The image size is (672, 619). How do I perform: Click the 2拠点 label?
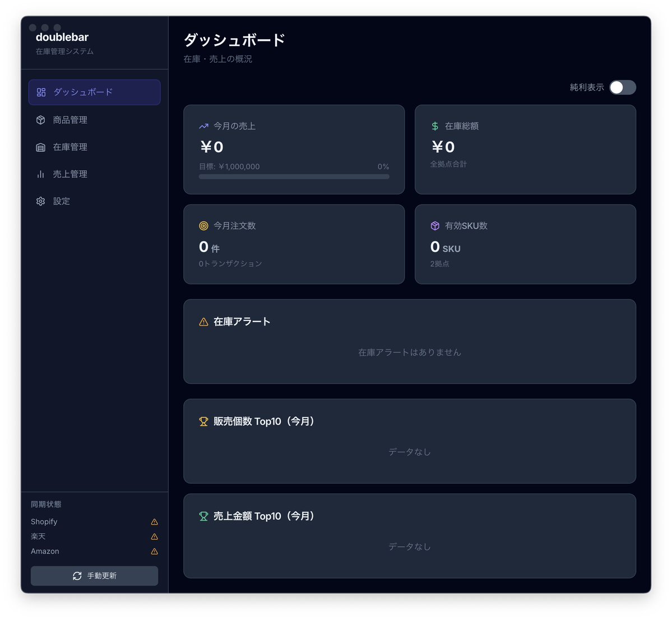[x=440, y=264]
